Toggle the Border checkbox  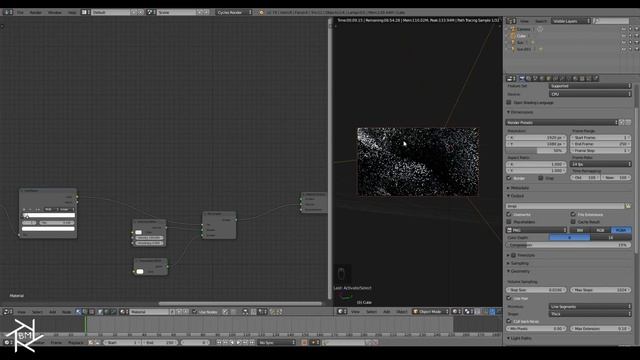[509, 178]
